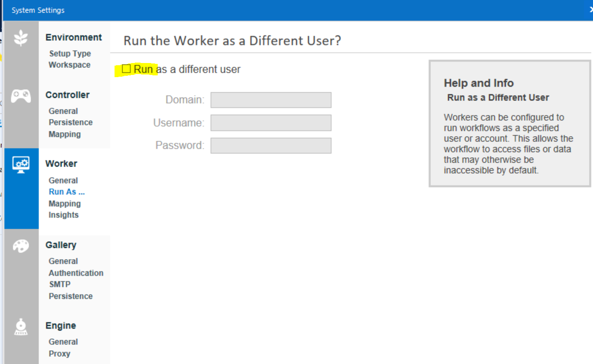Image resolution: width=593 pixels, height=364 pixels.
Task: Open the Setup Type settings page
Action: click(x=70, y=53)
